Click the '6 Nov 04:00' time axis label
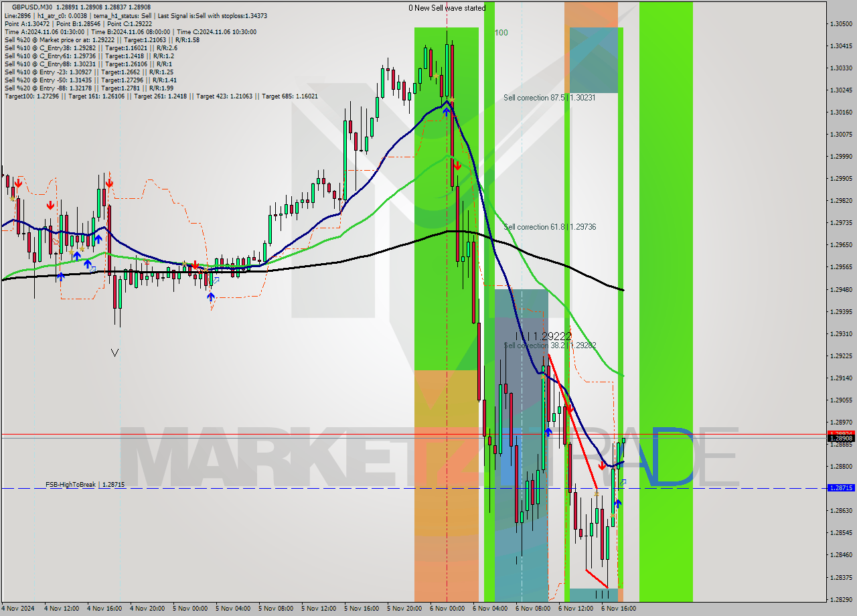Image resolution: width=857 pixels, height=616 pixels. coord(490,609)
